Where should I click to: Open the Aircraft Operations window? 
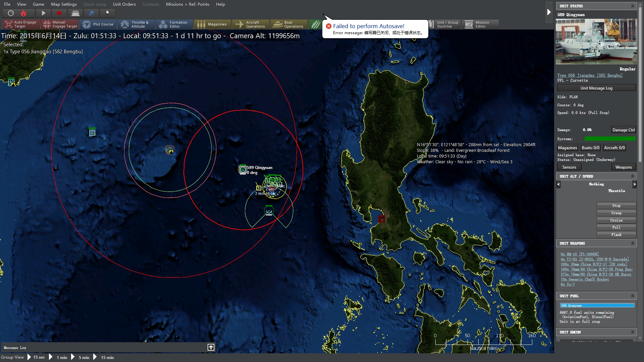(x=250, y=24)
